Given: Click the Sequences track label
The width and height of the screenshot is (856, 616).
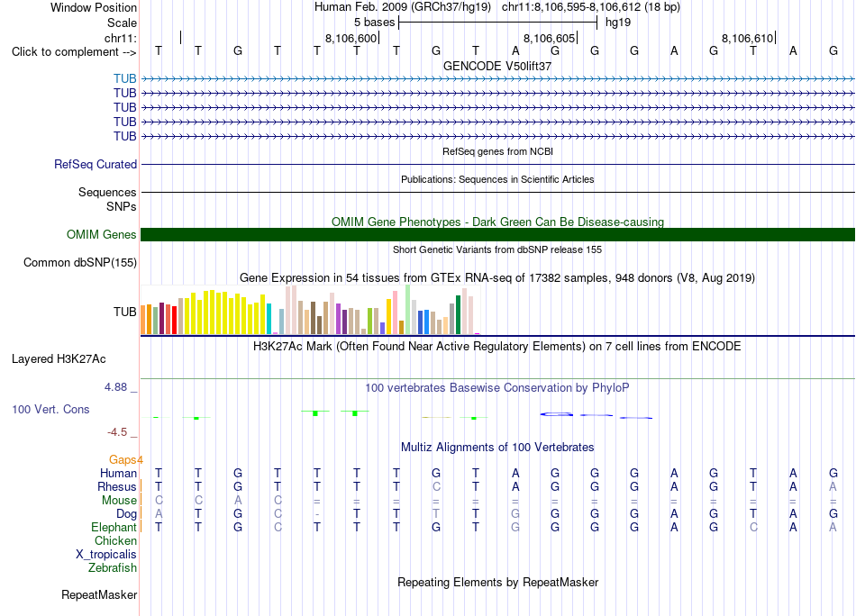Looking at the screenshot, I should pos(107,192).
